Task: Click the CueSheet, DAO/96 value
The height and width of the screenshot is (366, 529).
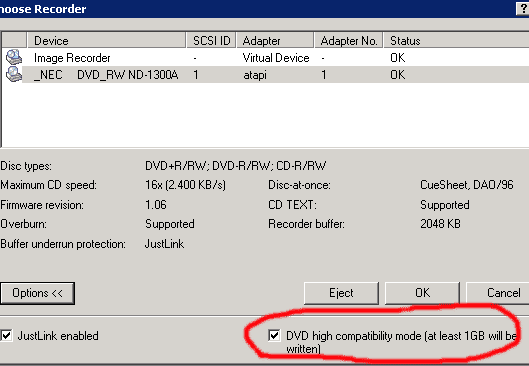Action: tap(467, 185)
